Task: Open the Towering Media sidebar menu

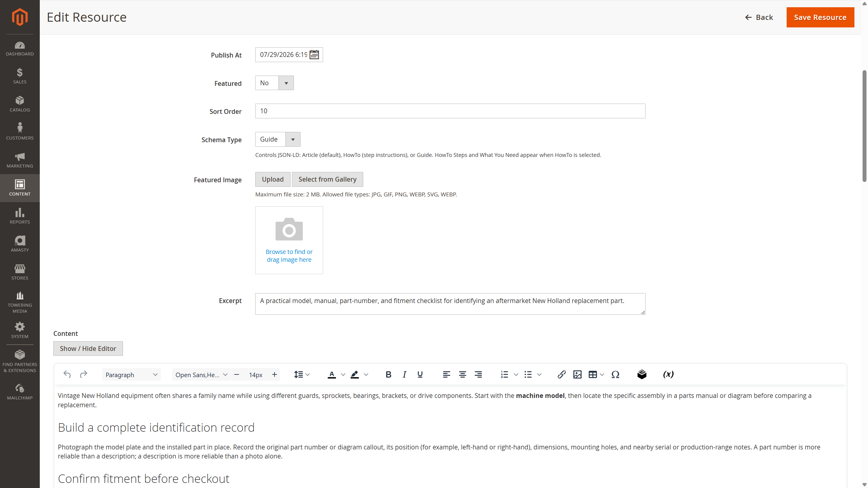Action: [x=20, y=302]
